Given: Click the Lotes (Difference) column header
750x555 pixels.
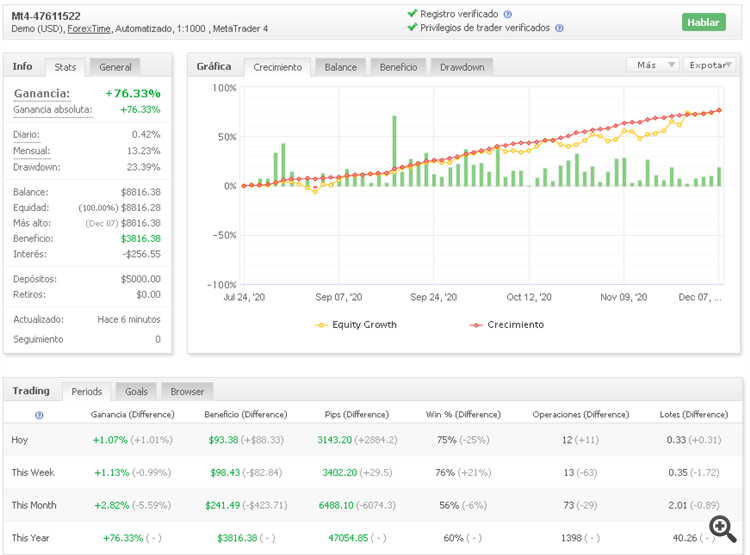Looking at the screenshot, I should (x=694, y=415).
